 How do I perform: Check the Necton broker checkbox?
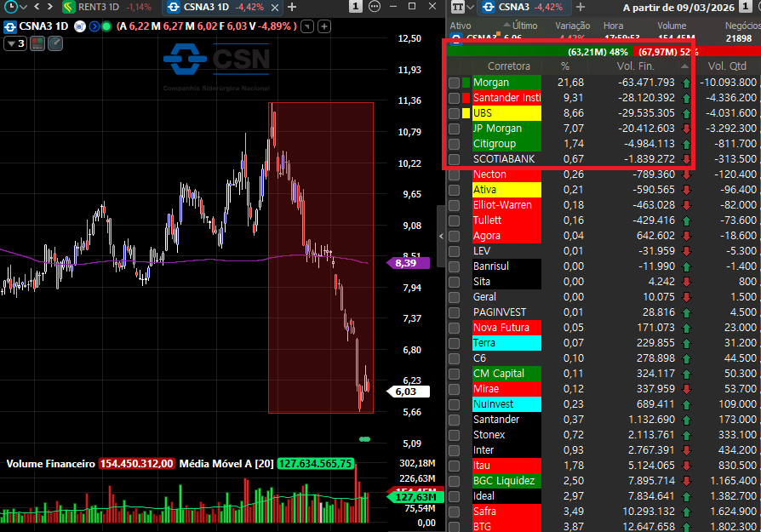click(454, 174)
